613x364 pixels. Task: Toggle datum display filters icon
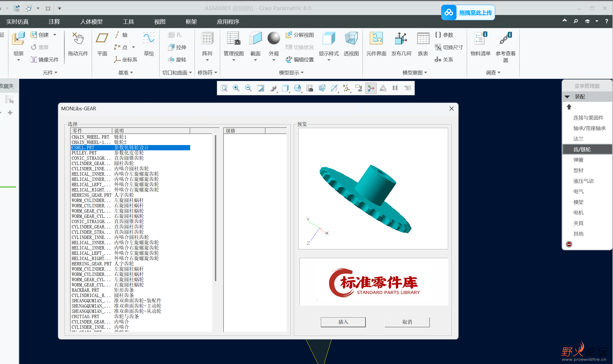[346, 88]
